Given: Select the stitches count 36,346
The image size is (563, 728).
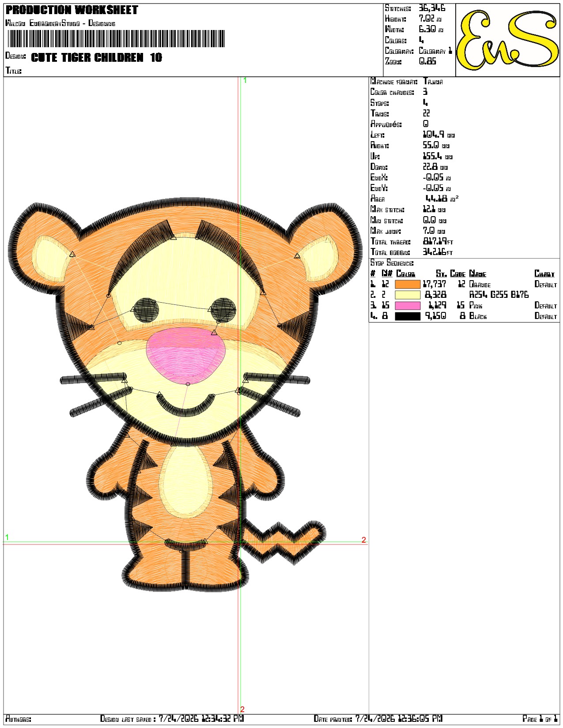Looking at the screenshot, I should [432, 8].
